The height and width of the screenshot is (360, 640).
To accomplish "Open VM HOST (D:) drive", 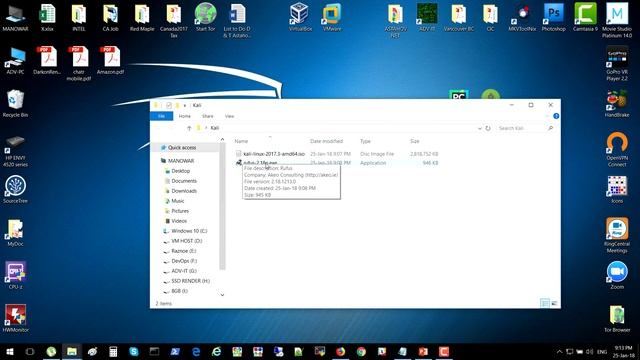I will (187, 241).
